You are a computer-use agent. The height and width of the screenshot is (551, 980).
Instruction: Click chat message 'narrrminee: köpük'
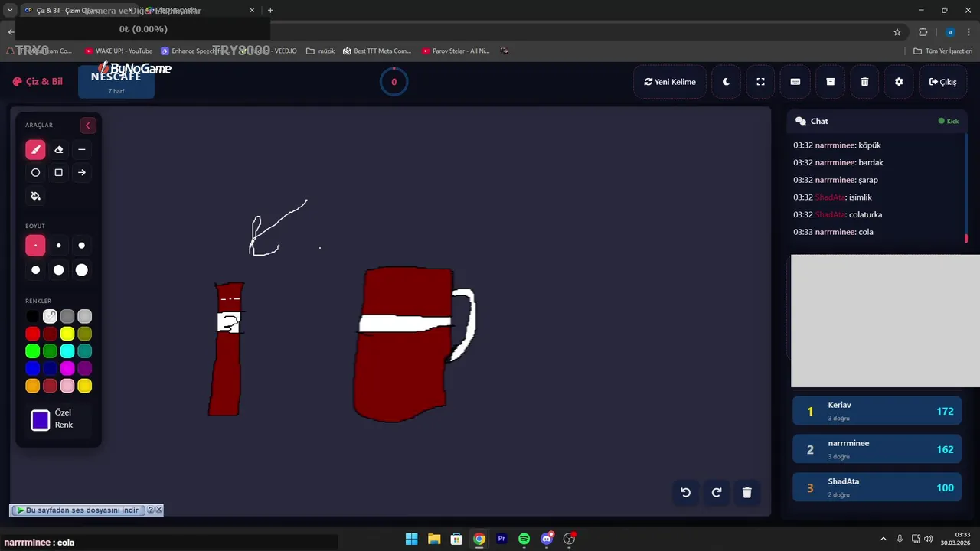[x=837, y=145]
